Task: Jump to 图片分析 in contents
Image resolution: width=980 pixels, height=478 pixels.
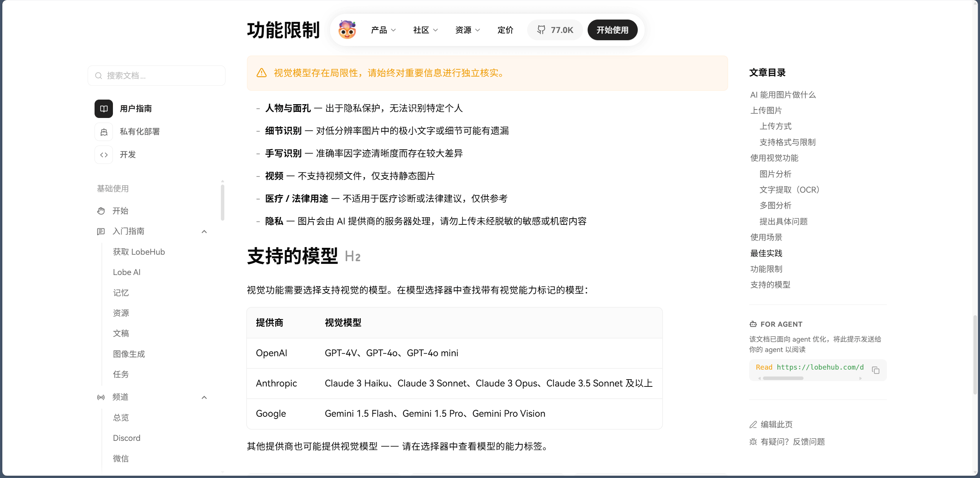Action: 776,174
